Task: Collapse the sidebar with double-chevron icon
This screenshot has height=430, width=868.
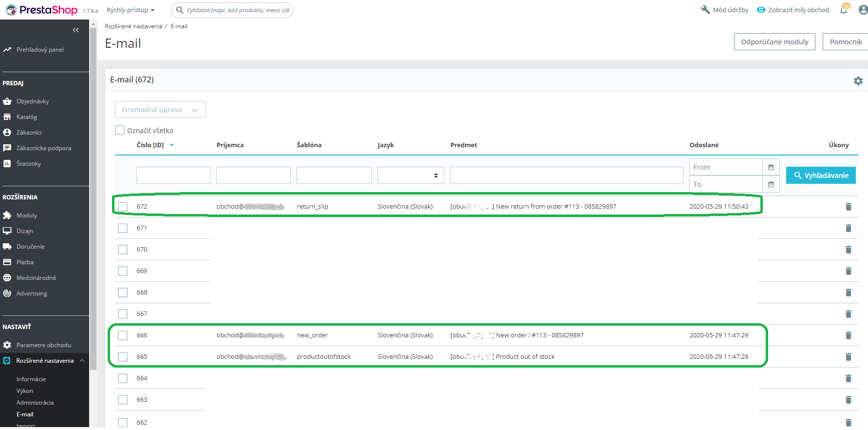Action: 75,30
